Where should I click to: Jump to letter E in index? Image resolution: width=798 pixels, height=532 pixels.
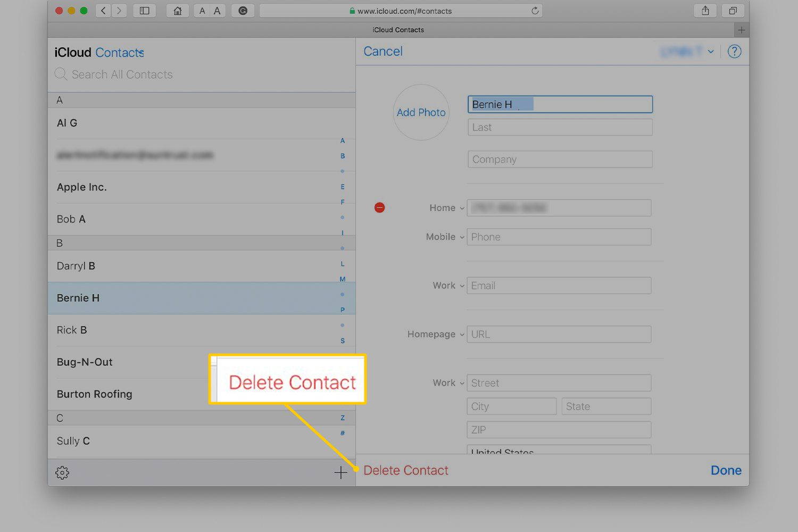[x=343, y=187]
